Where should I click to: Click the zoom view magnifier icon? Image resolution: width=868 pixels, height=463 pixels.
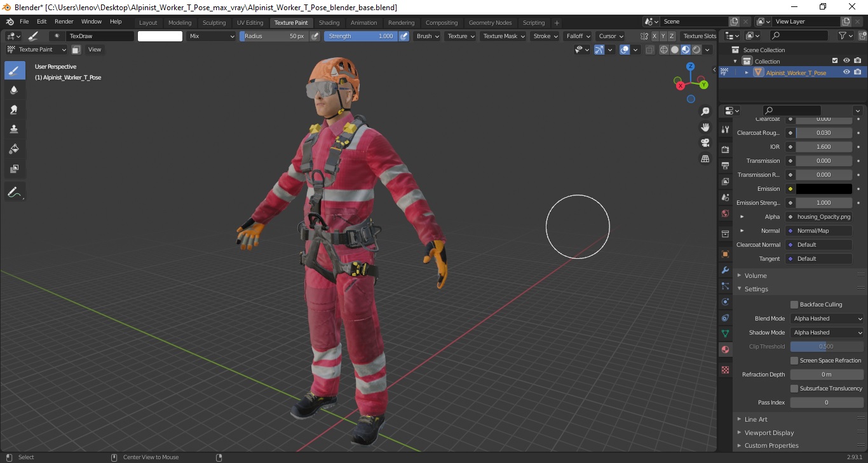tap(705, 111)
